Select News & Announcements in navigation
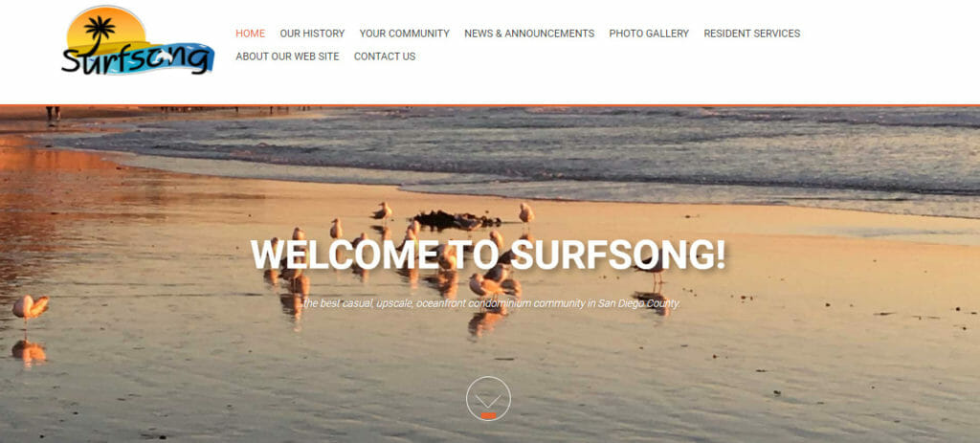980x443 pixels. pos(529,33)
